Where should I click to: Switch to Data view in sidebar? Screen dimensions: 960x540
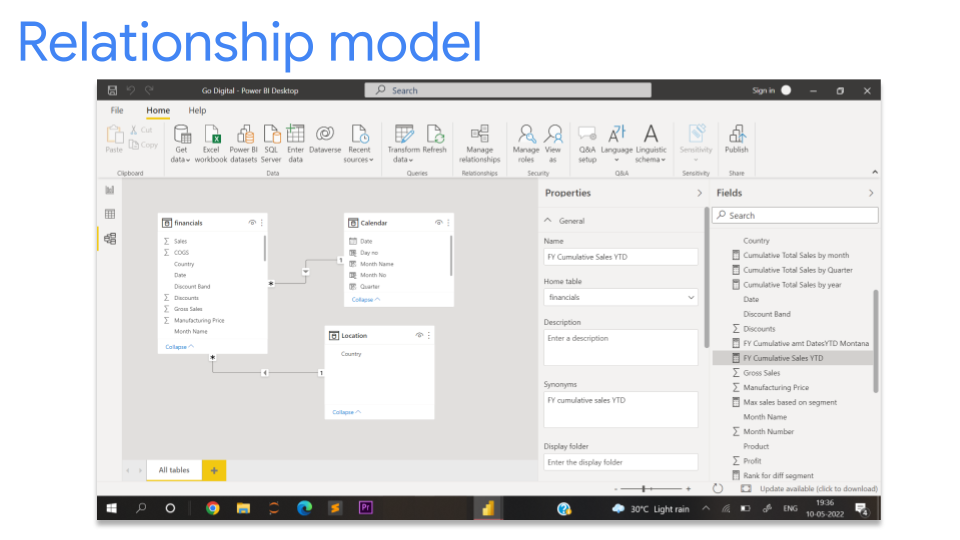tap(110, 214)
